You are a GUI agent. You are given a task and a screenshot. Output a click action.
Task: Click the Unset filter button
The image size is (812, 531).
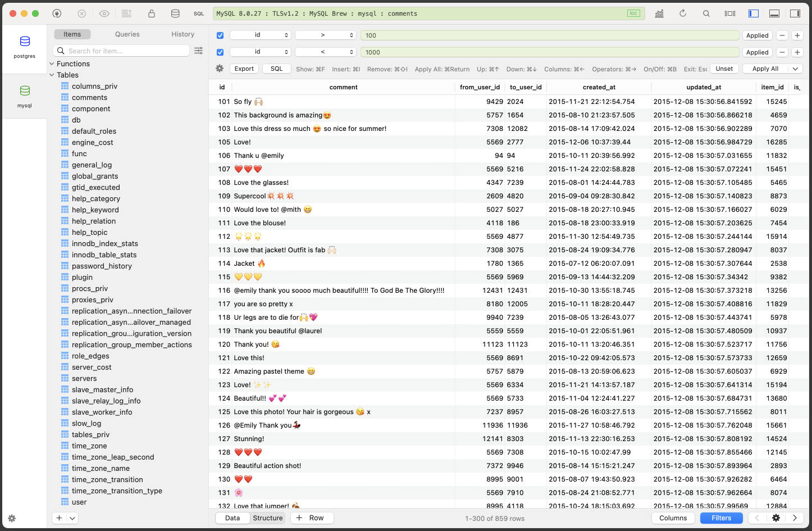tap(724, 69)
